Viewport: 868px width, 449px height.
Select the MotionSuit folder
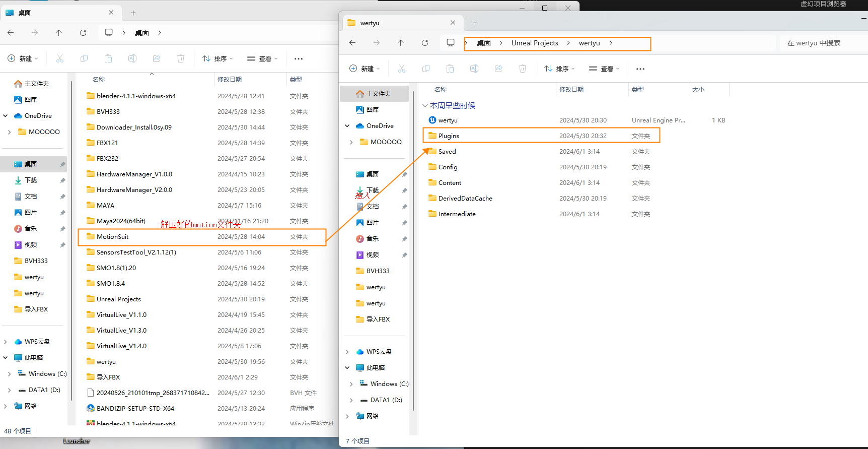click(x=113, y=237)
